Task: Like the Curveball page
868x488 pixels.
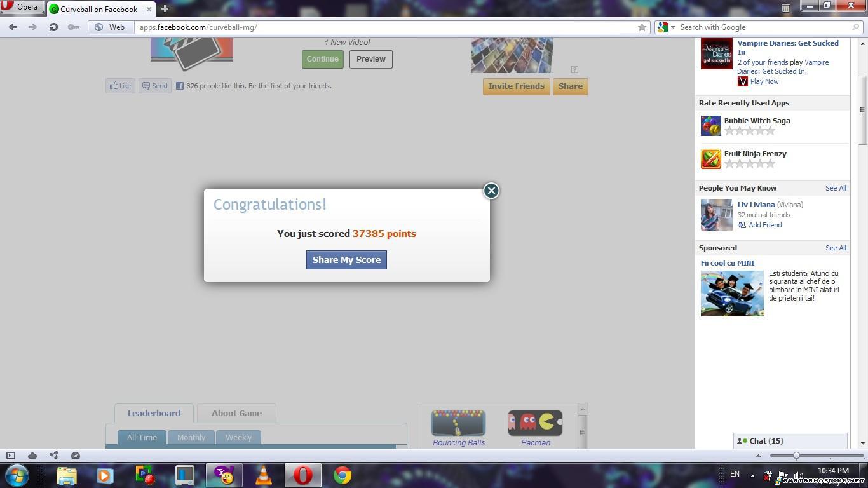Action: [x=120, y=86]
